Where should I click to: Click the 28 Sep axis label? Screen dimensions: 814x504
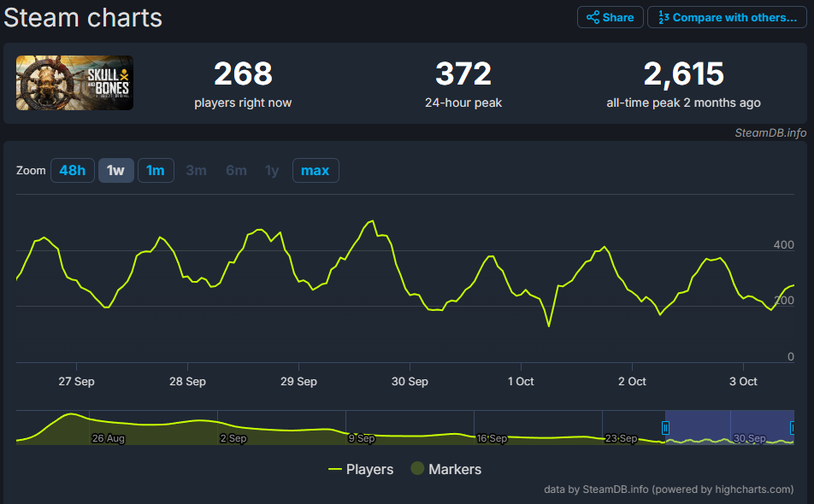click(x=187, y=382)
